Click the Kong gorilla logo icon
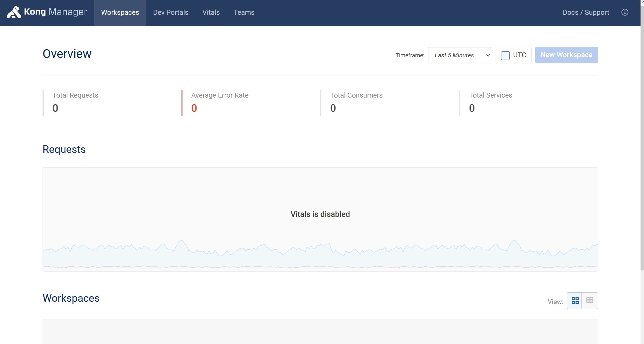Viewport: 644px width, 344px height. [14, 12]
